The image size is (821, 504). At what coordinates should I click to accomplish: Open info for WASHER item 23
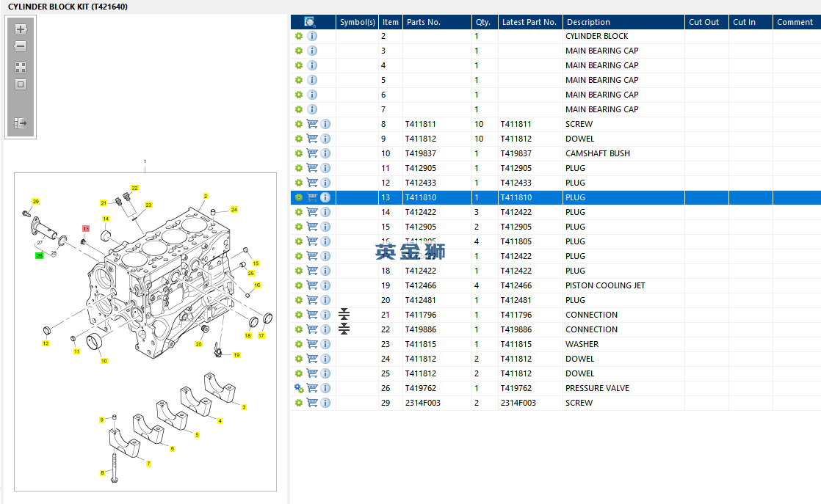point(325,344)
